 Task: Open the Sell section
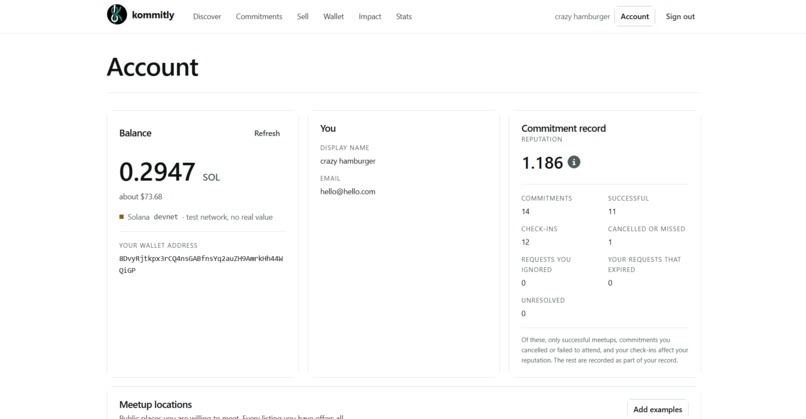coord(303,16)
